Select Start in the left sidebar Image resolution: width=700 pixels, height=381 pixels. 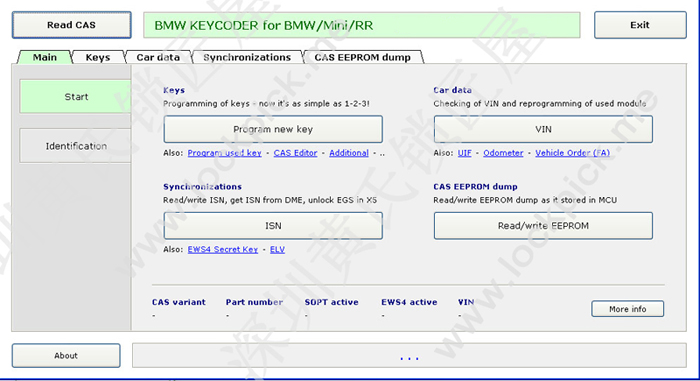tap(76, 96)
